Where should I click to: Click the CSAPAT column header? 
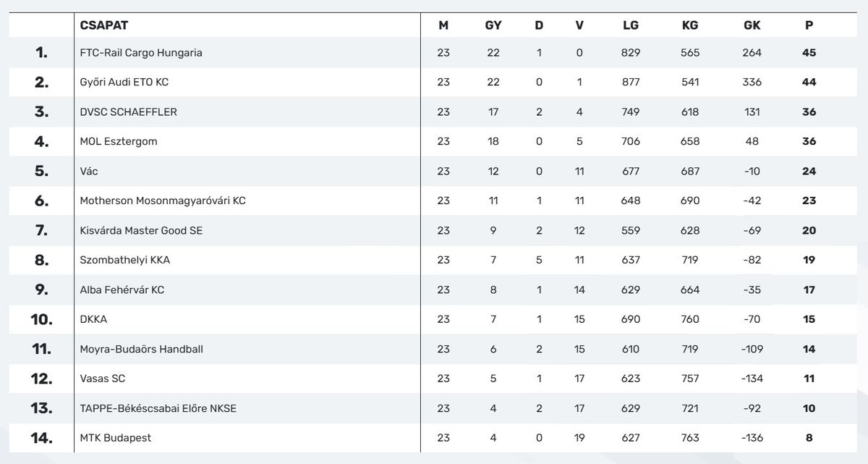(x=104, y=25)
